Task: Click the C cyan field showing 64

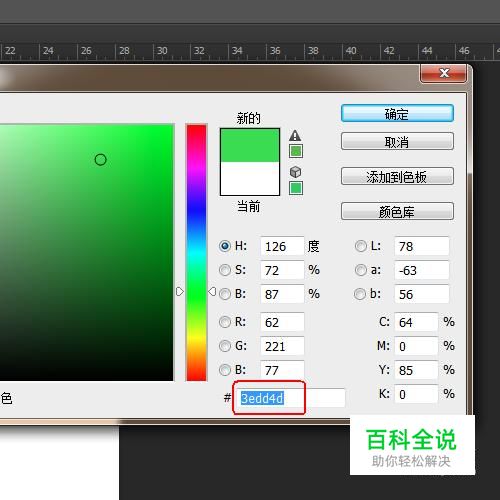Action: (x=416, y=322)
